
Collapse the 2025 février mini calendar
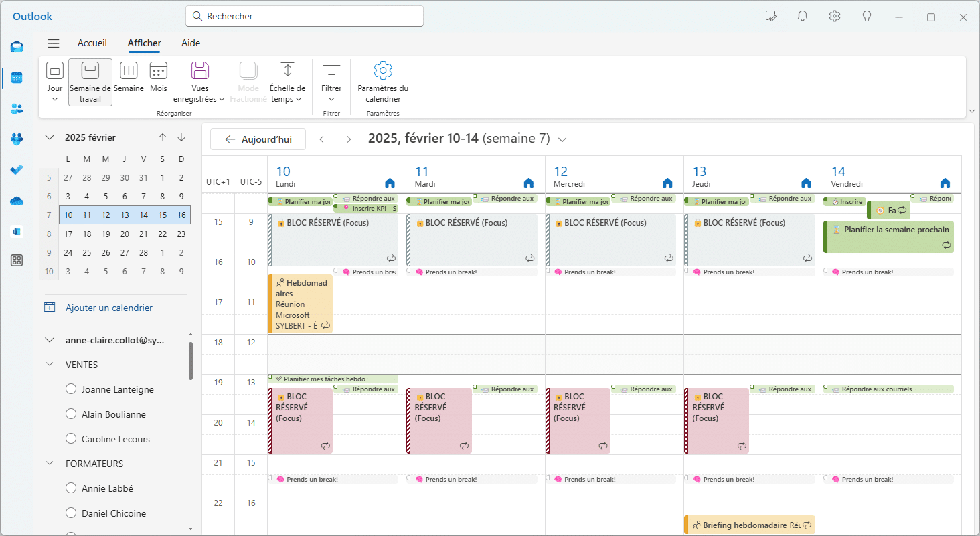click(49, 137)
